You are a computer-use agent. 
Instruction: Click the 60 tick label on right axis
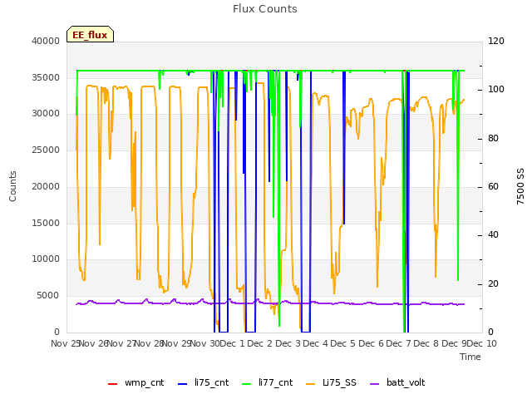click(493, 186)
